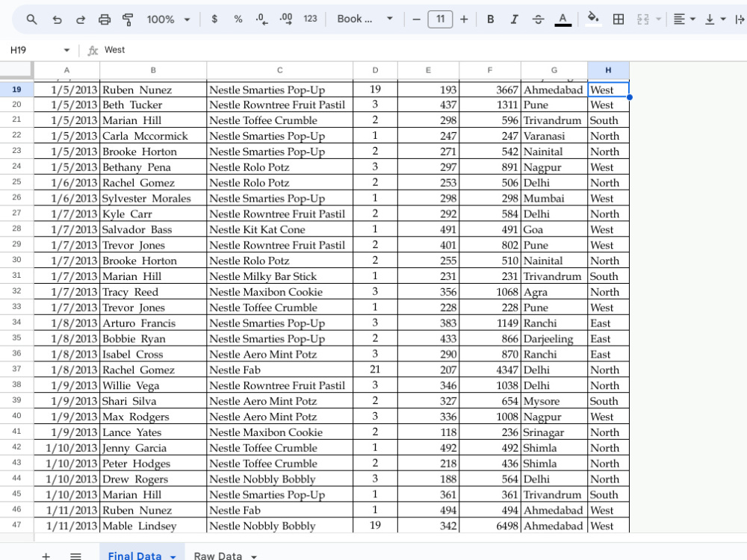747x560 pixels.
Task: Select the 6498 cell in row 47
Action: tap(490, 526)
